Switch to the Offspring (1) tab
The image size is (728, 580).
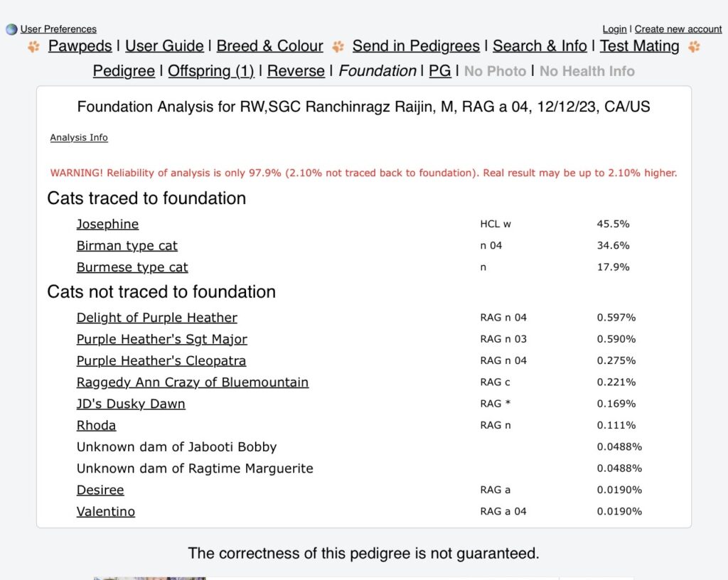(211, 71)
